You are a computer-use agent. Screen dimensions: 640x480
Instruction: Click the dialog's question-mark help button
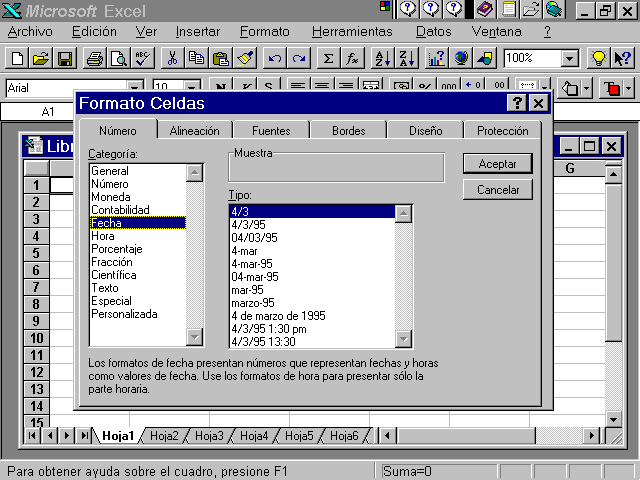tap(517, 103)
